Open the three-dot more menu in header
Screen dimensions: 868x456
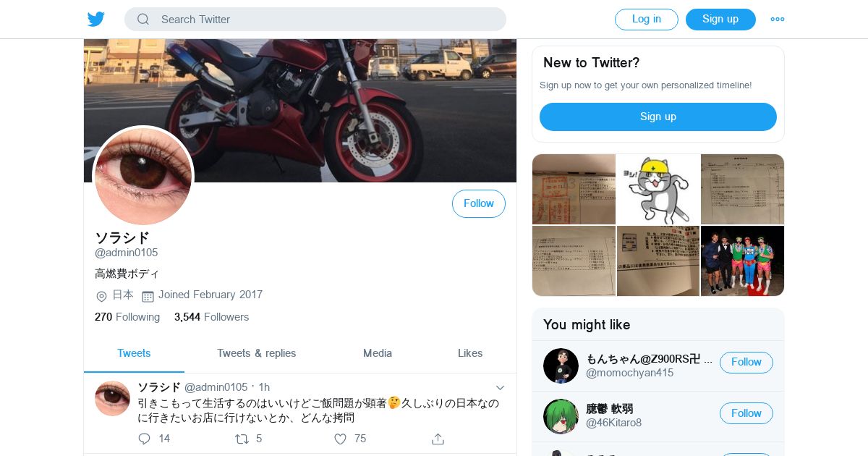coord(778,20)
